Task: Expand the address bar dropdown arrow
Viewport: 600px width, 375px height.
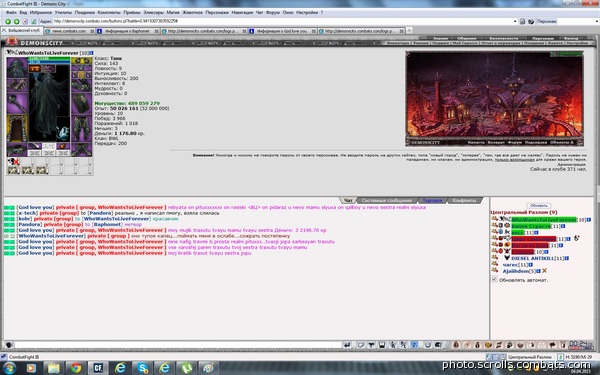Action: (x=515, y=21)
